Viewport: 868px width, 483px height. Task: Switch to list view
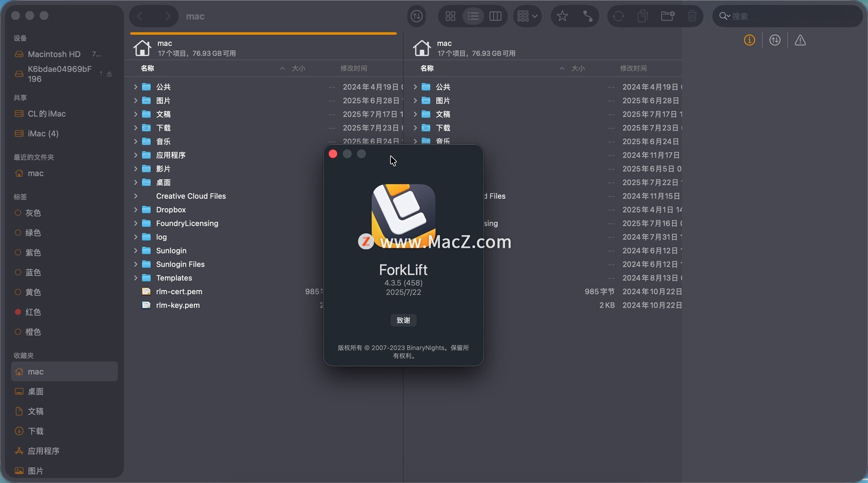[473, 16]
